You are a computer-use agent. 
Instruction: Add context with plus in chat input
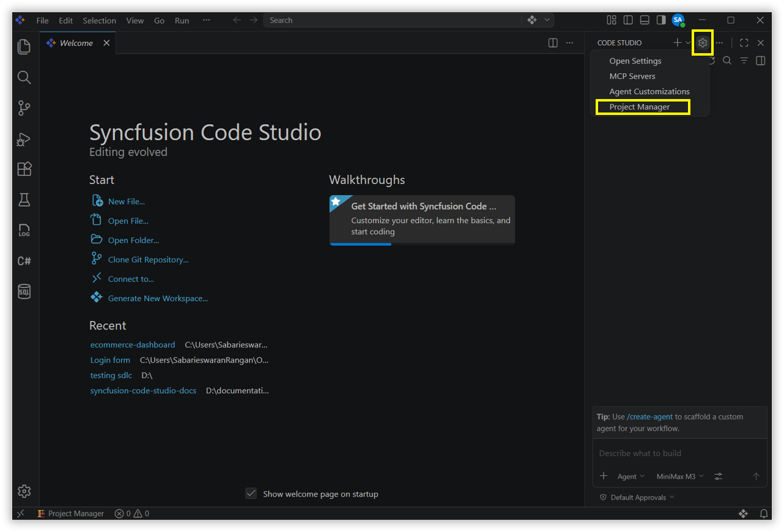tap(604, 476)
